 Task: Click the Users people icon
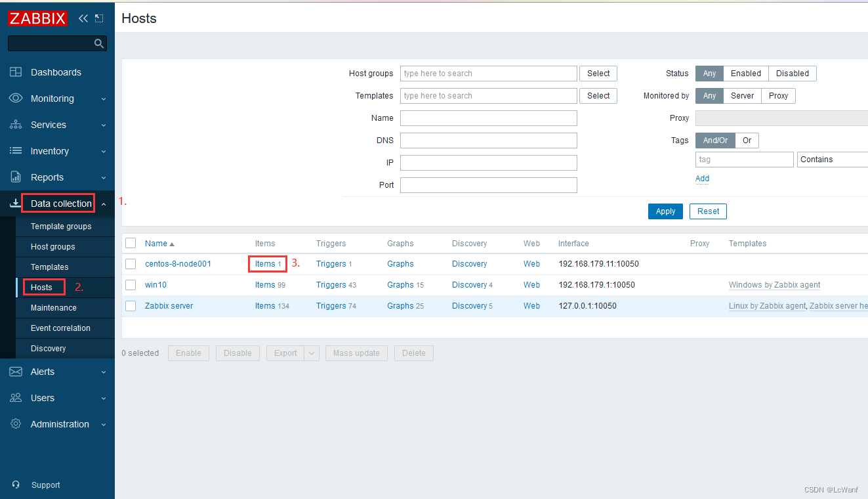pyautogui.click(x=16, y=398)
